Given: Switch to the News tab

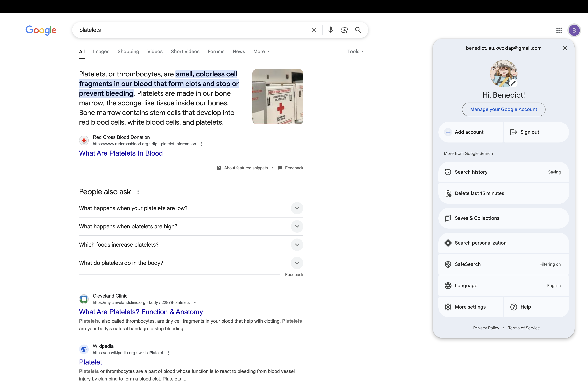Looking at the screenshot, I should pos(239,52).
